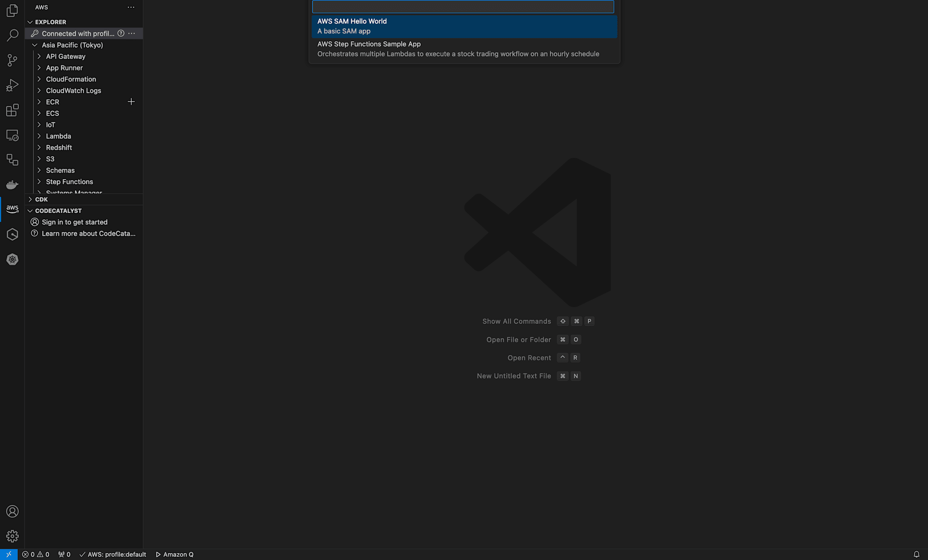Select the ECR tree item
The height and width of the screenshot is (560, 928).
point(52,102)
